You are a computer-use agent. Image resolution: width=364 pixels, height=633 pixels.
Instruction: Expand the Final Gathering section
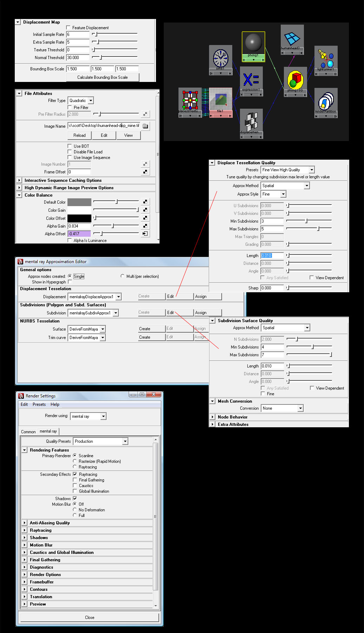click(x=25, y=560)
